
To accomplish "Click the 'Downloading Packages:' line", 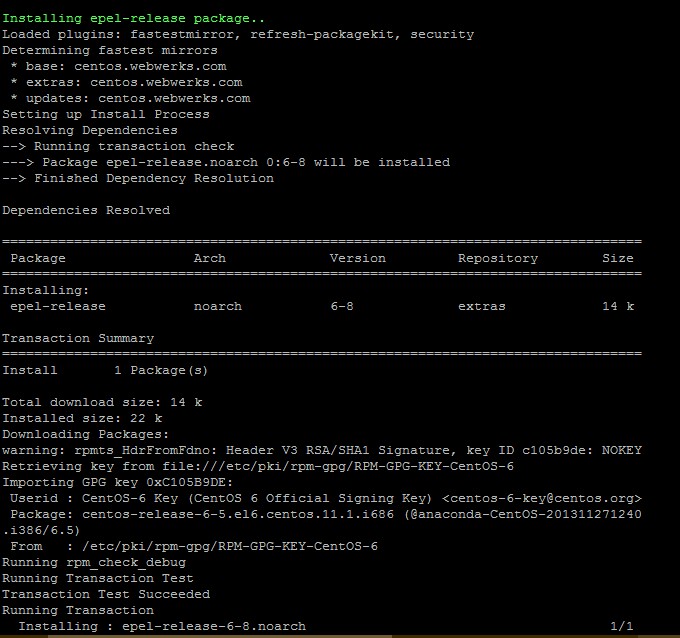I will tap(85, 435).
